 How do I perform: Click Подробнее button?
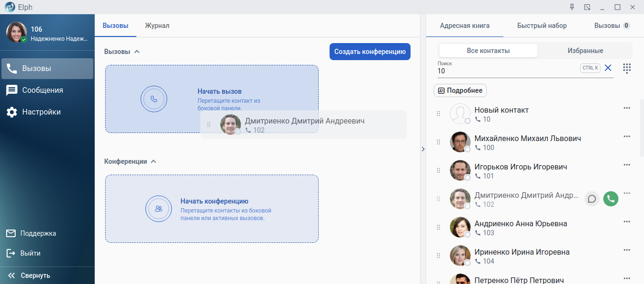click(x=460, y=90)
